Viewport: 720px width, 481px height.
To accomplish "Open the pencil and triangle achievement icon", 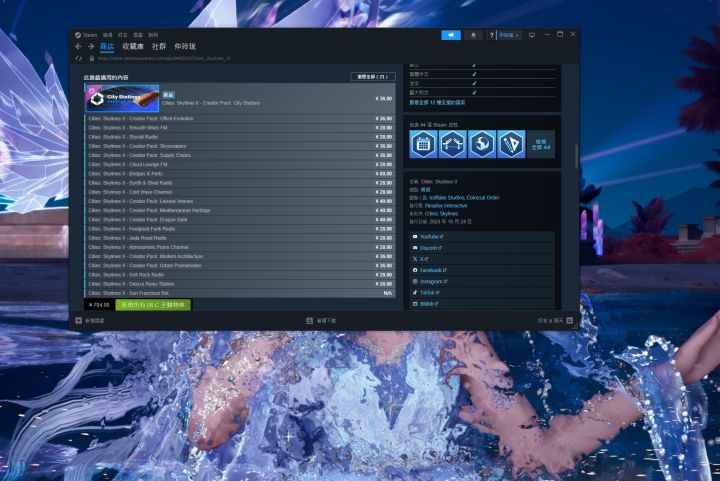I will coord(511,144).
